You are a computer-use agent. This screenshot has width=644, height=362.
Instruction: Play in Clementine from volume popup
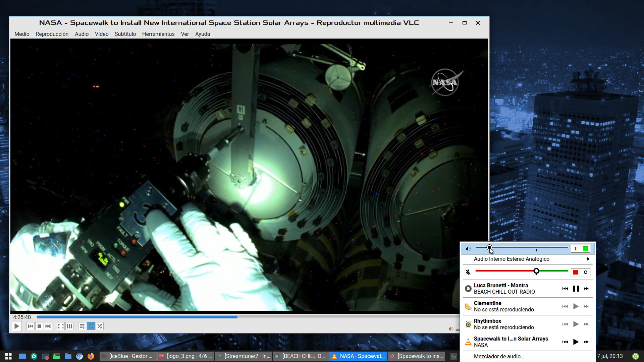point(576,306)
